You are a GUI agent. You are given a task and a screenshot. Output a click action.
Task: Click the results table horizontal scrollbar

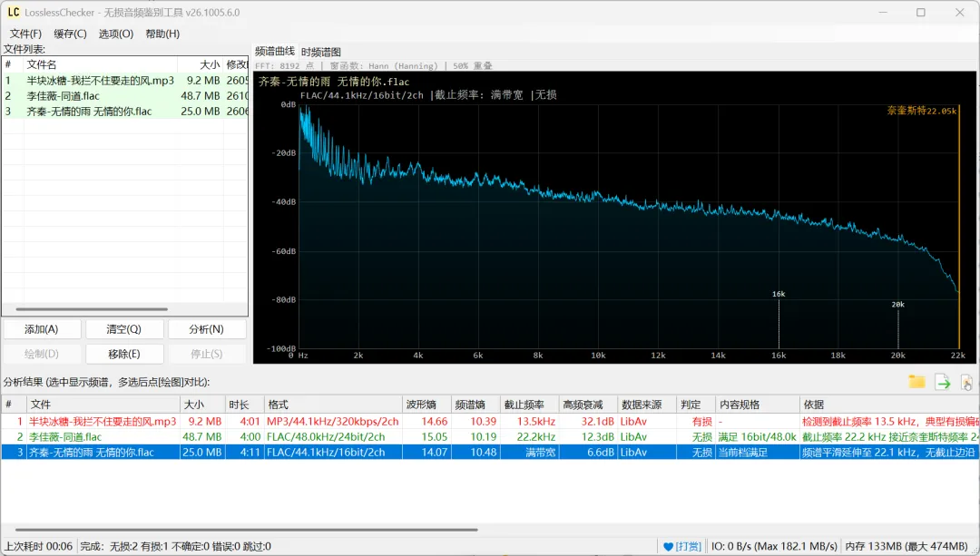[x=246, y=530]
